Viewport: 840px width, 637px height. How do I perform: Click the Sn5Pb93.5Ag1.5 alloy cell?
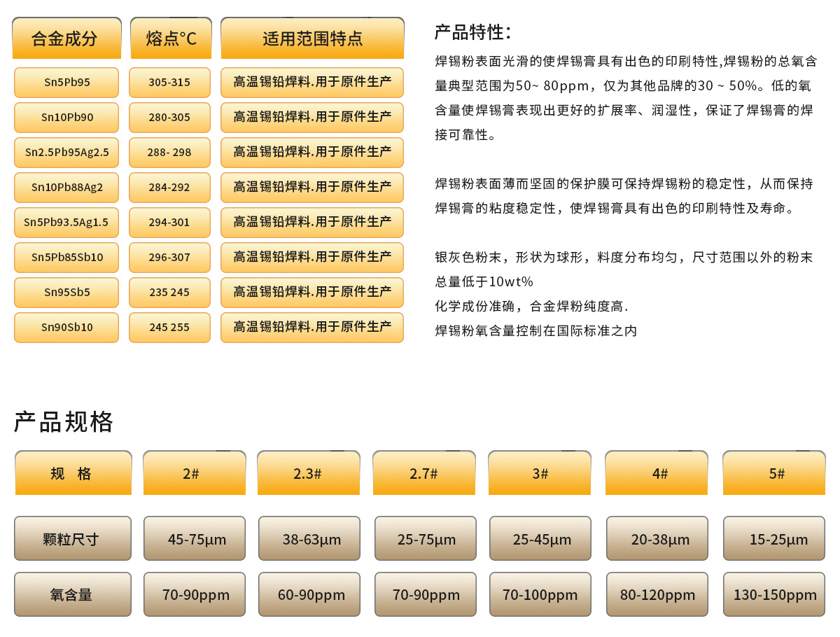click(66, 223)
